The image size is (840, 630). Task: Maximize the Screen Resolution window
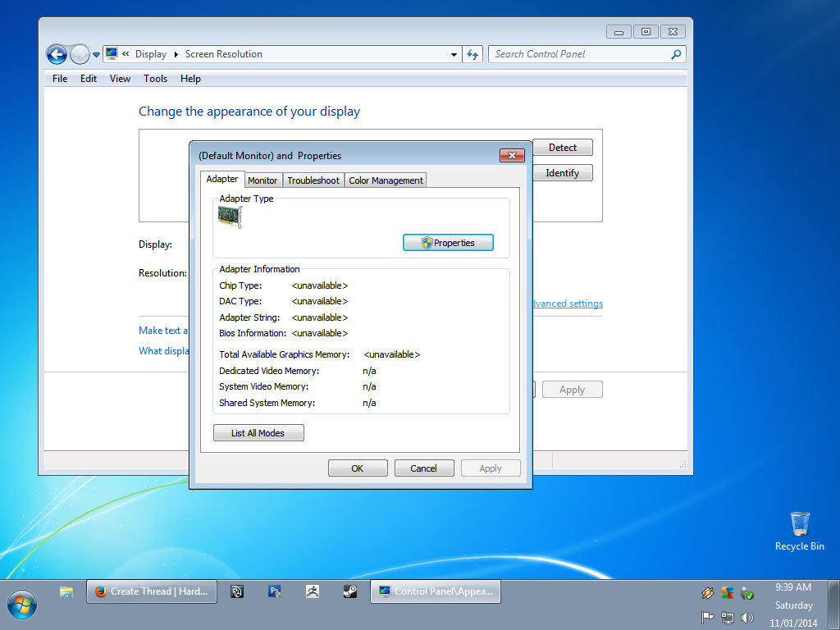pyautogui.click(x=646, y=32)
